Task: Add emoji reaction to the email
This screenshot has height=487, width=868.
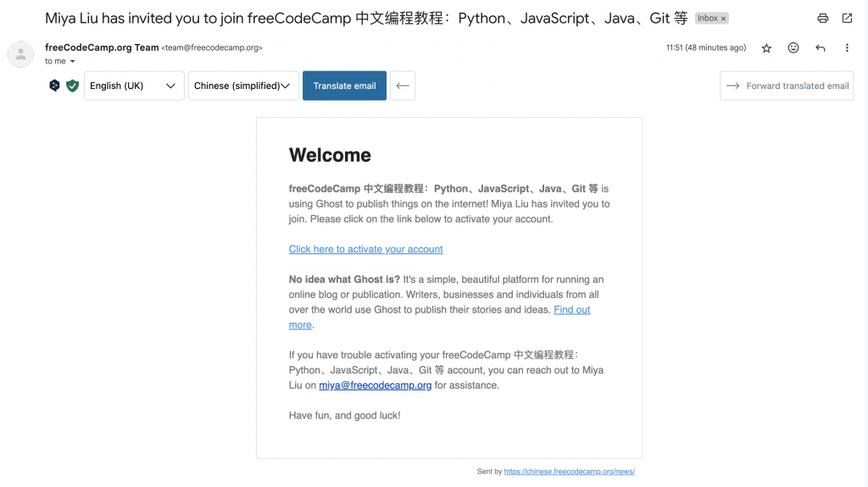Action: click(793, 48)
